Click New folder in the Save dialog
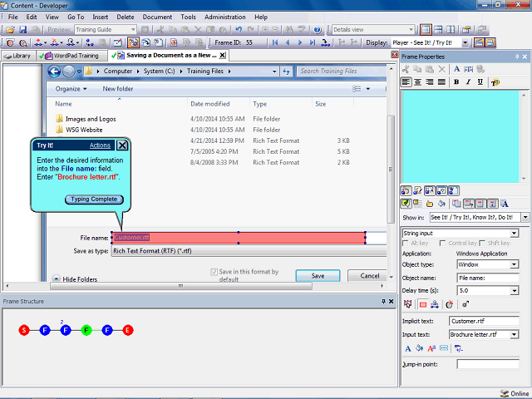The width and height of the screenshot is (532, 399). [118, 89]
